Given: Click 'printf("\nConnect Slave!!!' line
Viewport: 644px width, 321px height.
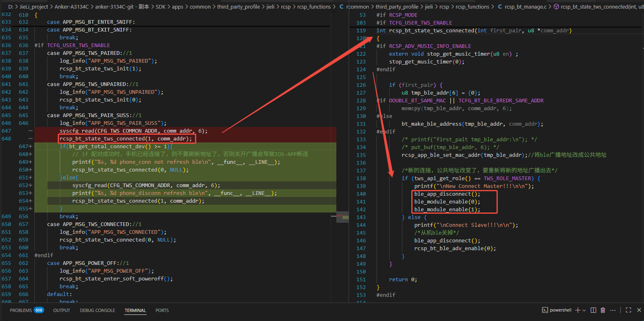Looking at the screenshot, I should 466,225.
